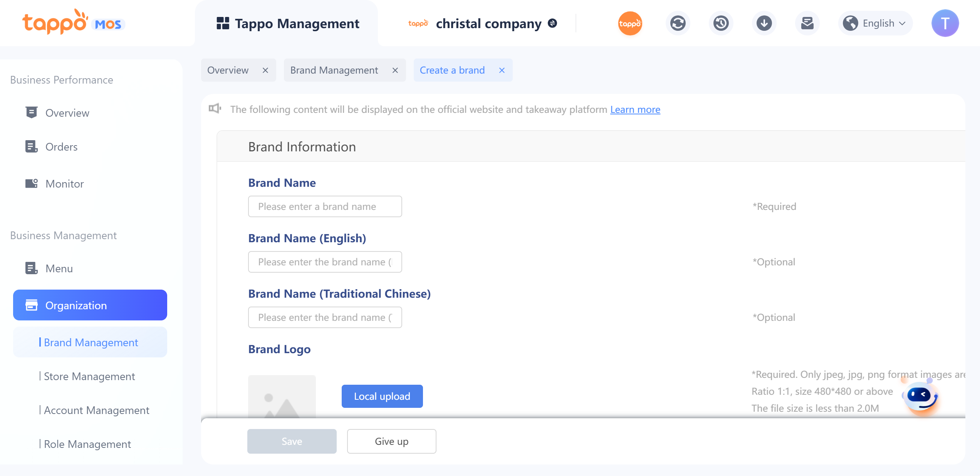Switch to the Overview tab

point(228,70)
